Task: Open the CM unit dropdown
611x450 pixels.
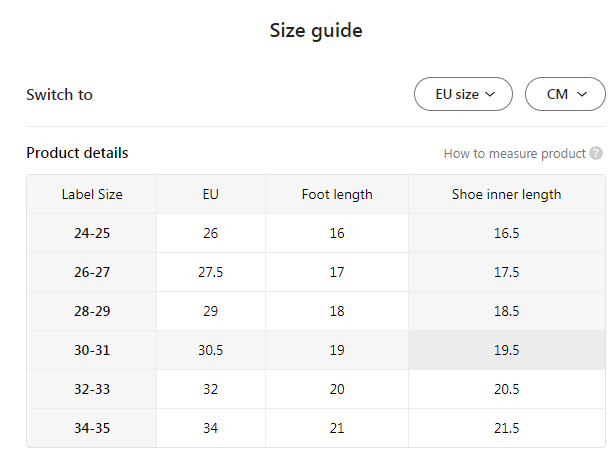Action: click(x=565, y=95)
